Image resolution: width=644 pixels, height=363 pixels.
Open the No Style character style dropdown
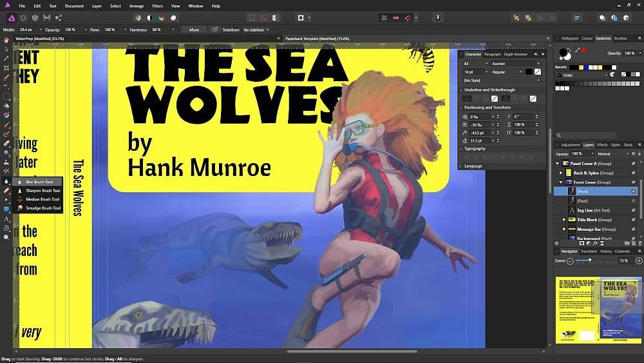(x=502, y=81)
